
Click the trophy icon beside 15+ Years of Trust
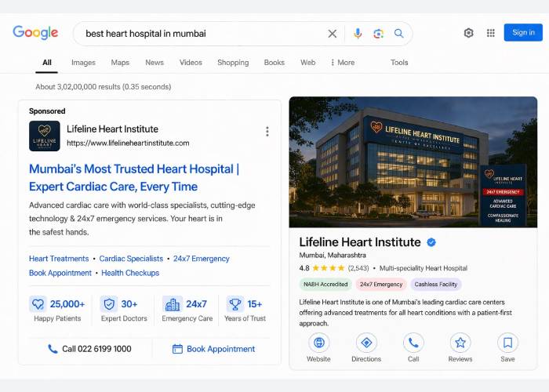click(x=235, y=304)
